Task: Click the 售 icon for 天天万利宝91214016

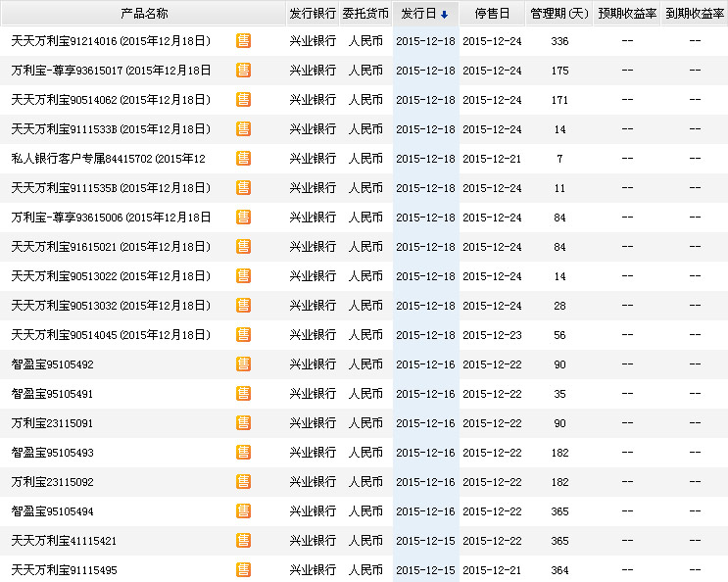Action: (x=243, y=41)
